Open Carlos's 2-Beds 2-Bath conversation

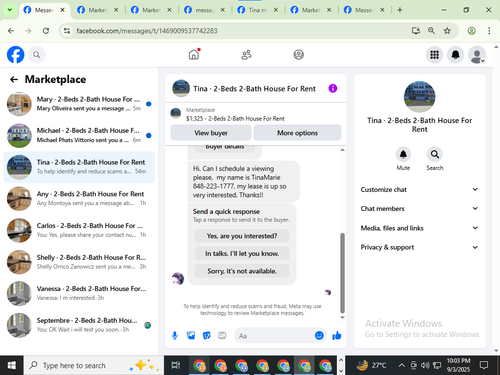coord(79,230)
